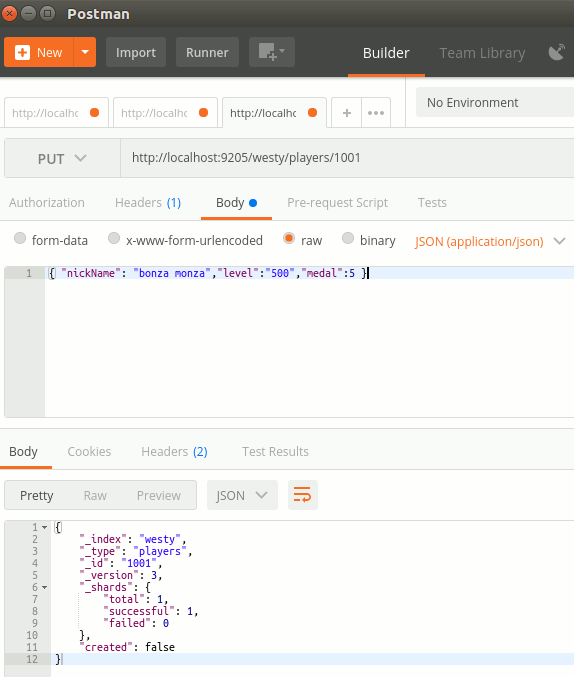Open the Authorization request tab
This screenshot has height=677, width=574.
[47, 202]
